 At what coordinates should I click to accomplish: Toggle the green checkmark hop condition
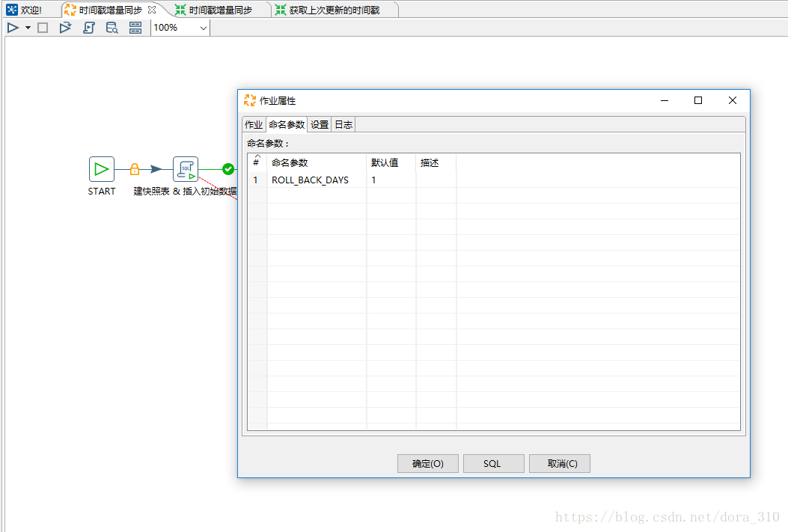228,169
